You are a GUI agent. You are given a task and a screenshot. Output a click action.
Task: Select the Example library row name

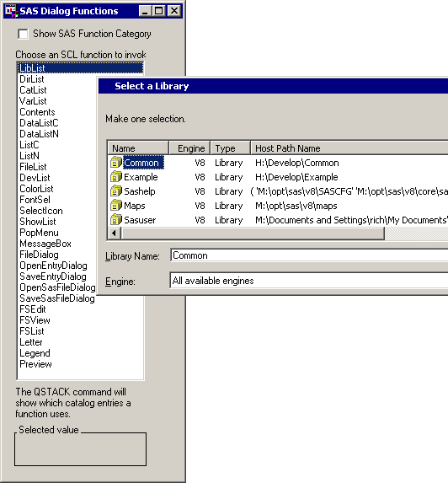pos(141,177)
